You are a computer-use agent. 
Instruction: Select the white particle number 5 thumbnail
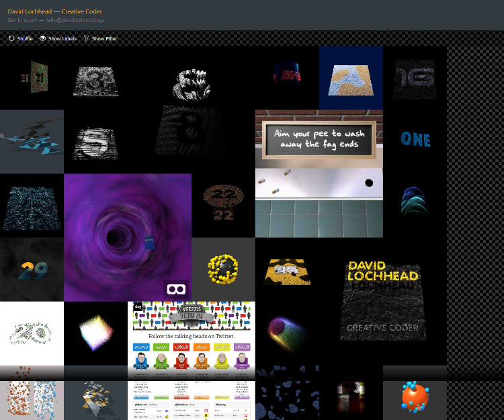[x=95, y=141]
